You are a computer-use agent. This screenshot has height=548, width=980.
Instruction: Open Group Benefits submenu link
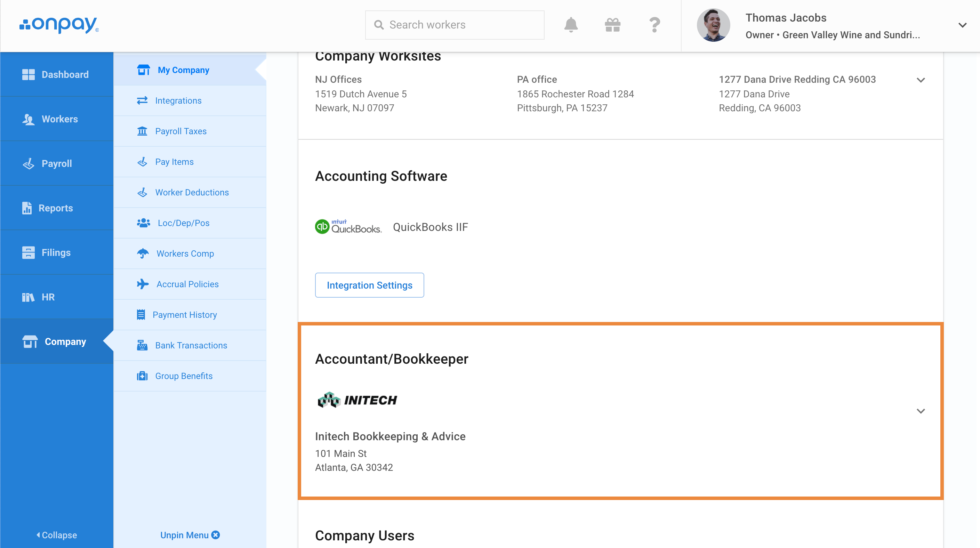(190, 376)
